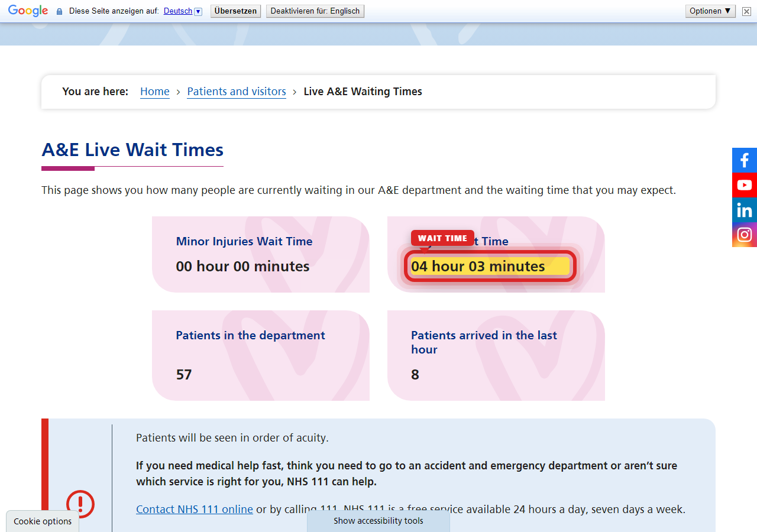Image resolution: width=757 pixels, height=532 pixels.
Task: Click the intro sentence starting 'This page shows you how many people'
Action: [x=358, y=190]
